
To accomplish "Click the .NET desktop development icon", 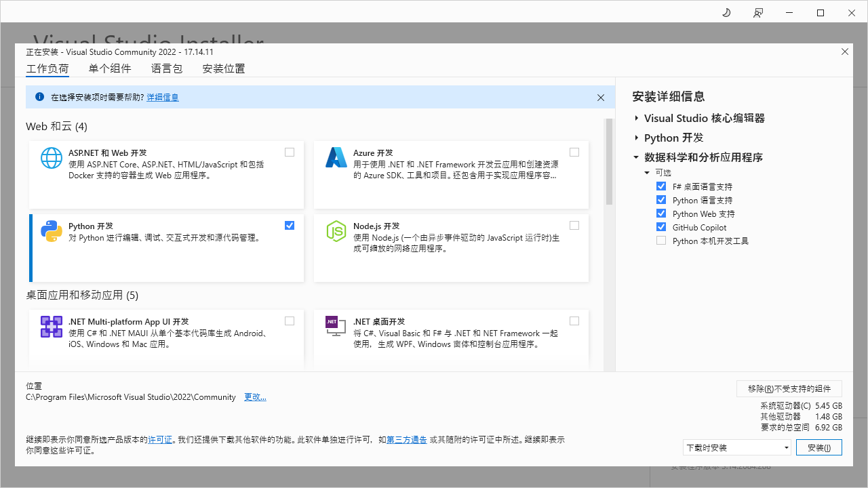I will 336,327.
